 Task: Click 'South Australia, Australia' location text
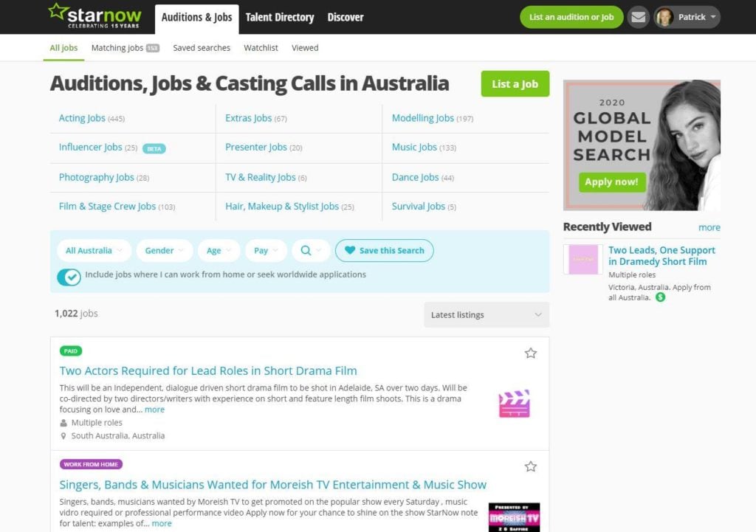pos(118,435)
